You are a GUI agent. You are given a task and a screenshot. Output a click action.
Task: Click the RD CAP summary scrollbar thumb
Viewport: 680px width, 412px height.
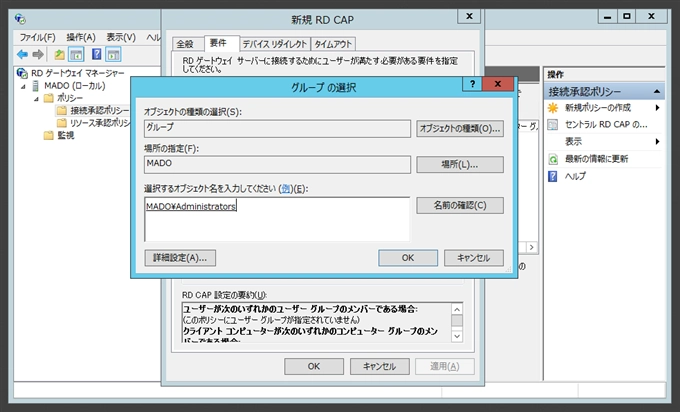(x=457, y=321)
